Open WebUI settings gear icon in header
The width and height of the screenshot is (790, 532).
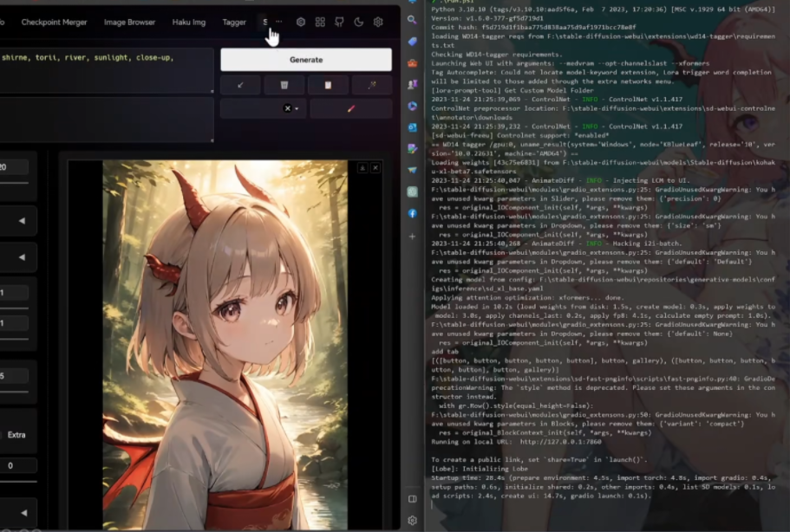(378, 23)
